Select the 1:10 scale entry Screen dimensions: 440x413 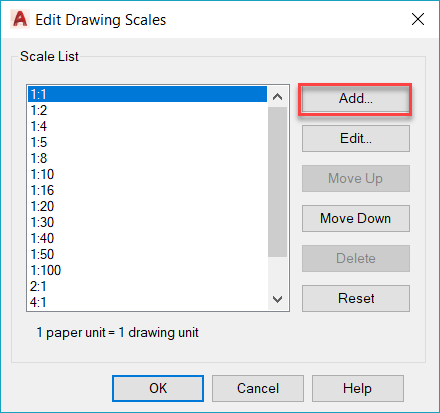pyautogui.click(x=147, y=174)
